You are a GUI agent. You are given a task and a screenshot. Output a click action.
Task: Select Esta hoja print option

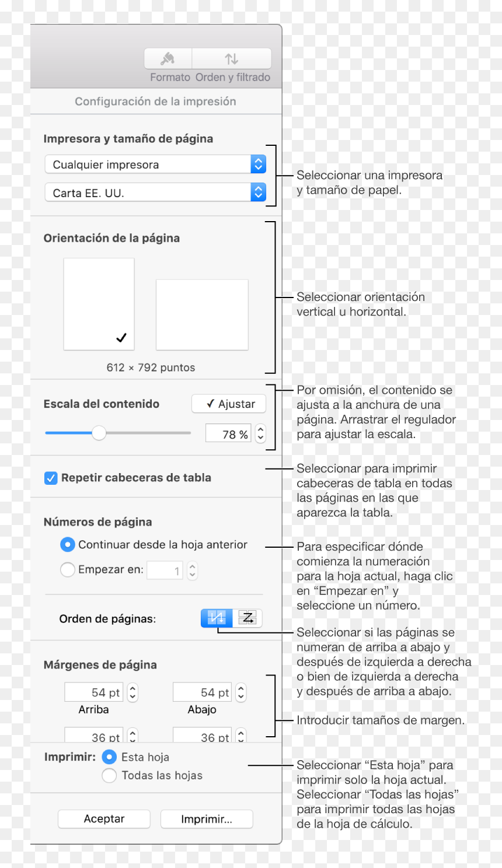click(x=109, y=757)
